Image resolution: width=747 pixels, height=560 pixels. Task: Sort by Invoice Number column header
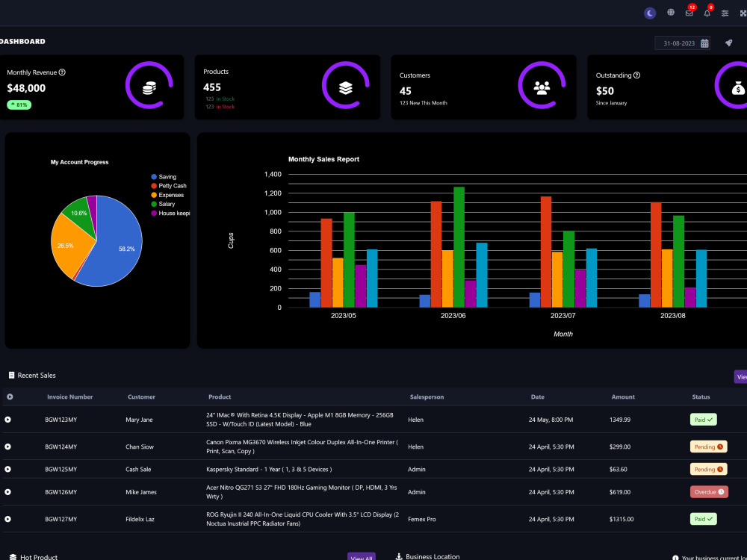click(x=69, y=396)
